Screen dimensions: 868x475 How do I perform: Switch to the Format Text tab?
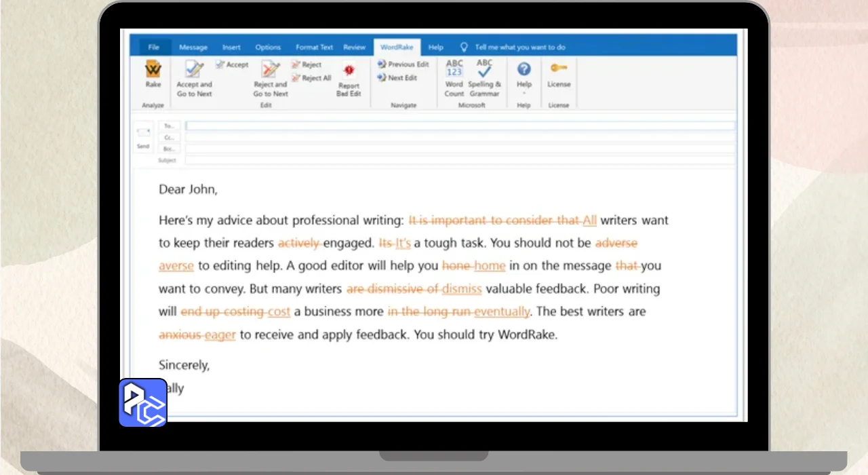[314, 47]
